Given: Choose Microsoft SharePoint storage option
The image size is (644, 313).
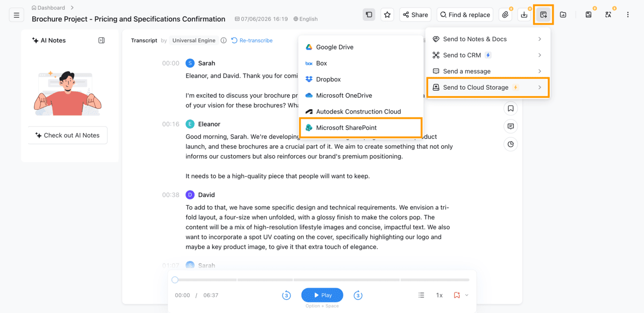Looking at the screenshot, I should (x=361, y=127).
